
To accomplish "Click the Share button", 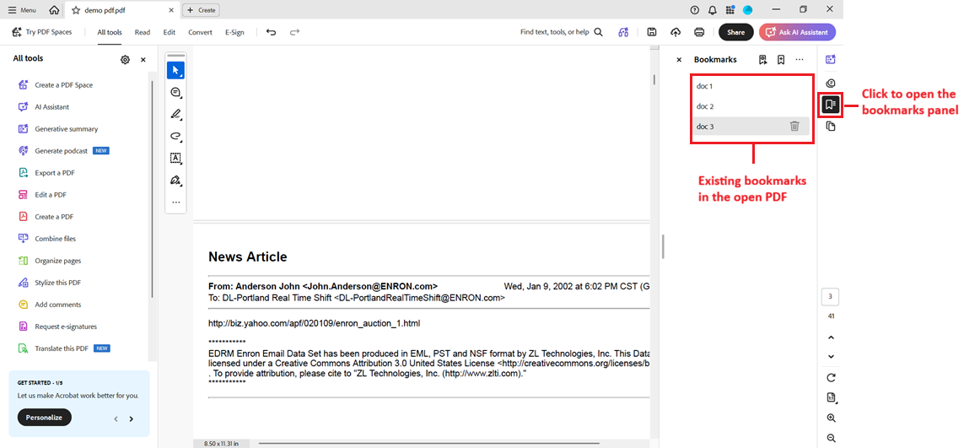I will tap(735, 32).
